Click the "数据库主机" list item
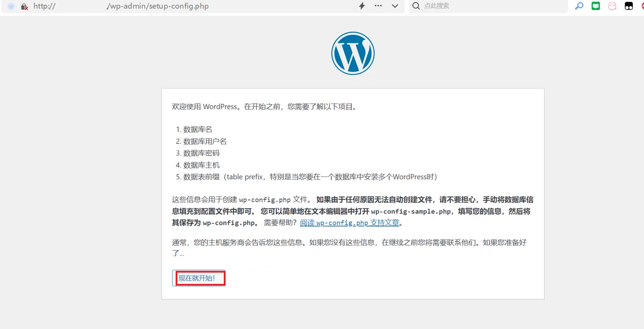Viewport: 644px width, 329px height. (201, 165)
